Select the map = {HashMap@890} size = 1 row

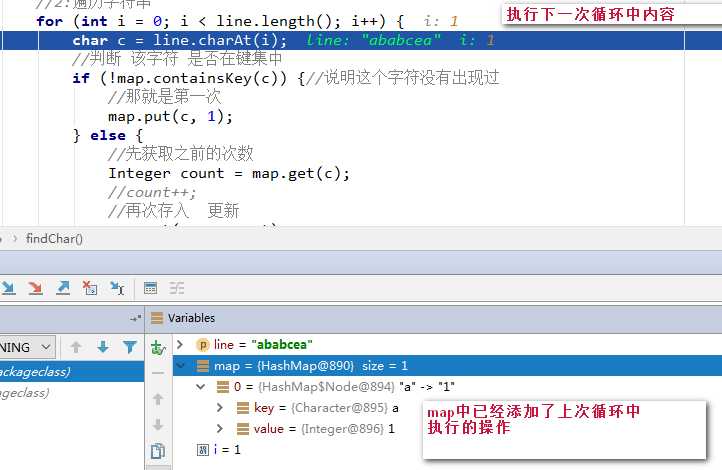447,366
